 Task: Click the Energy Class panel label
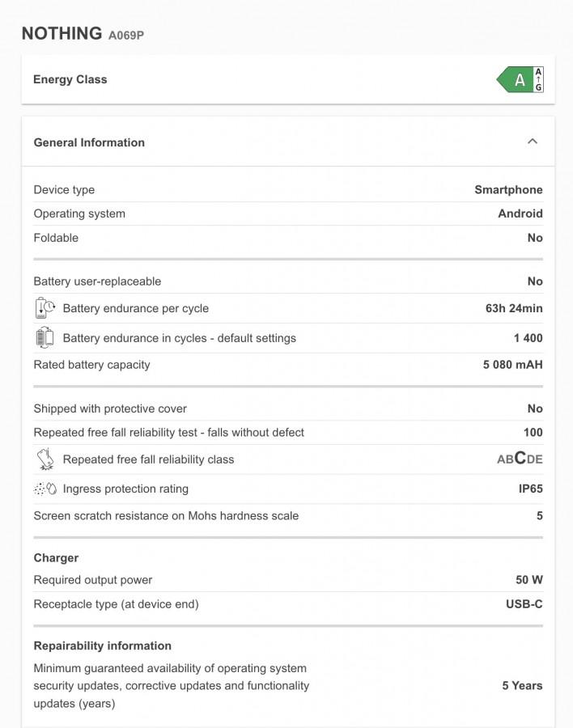[x=70, y=79]
